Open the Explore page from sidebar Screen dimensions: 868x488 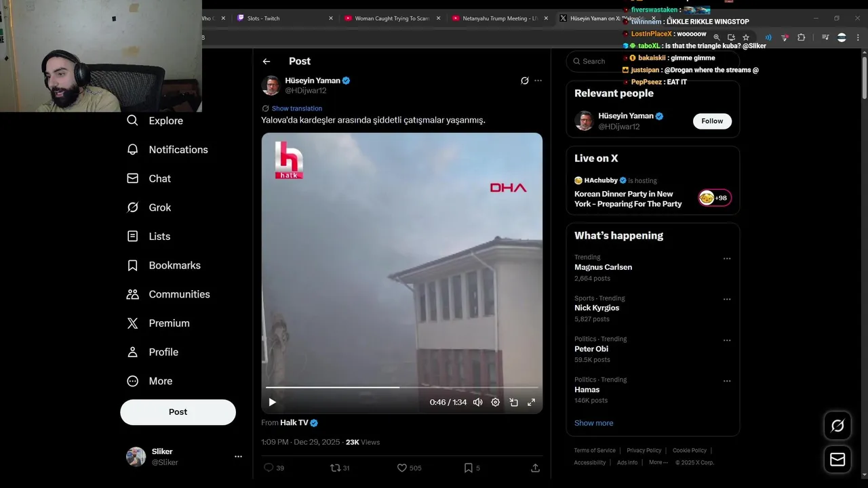point(155,121)
